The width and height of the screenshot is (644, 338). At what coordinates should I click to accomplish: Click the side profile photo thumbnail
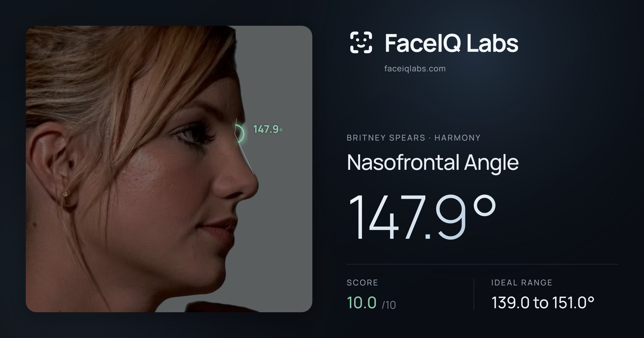point(169,169)
